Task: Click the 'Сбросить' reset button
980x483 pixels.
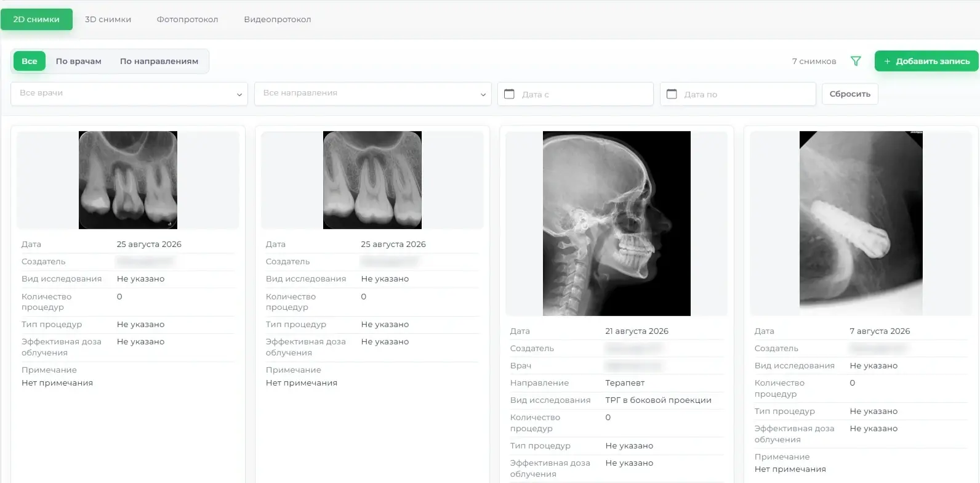Action: point(850,94)
